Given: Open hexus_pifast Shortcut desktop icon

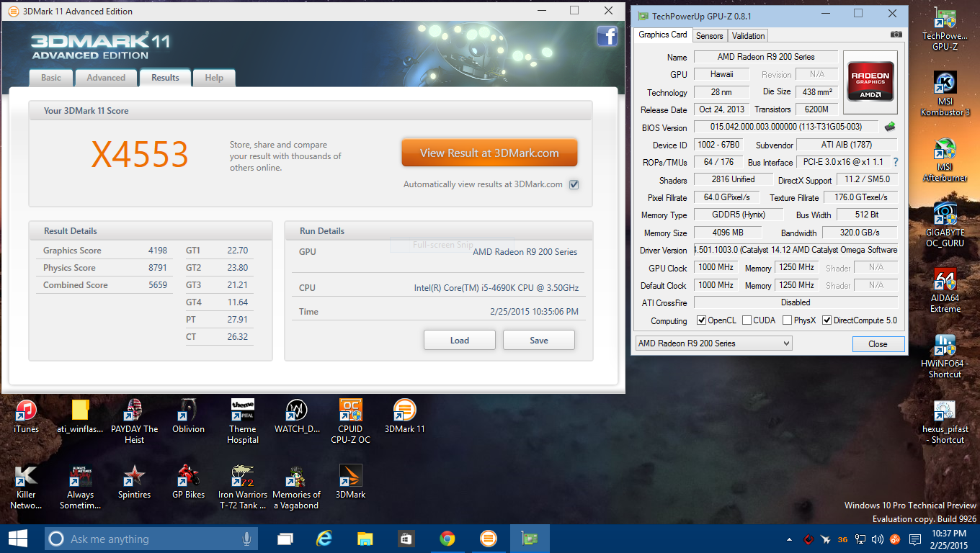Looking at the screenshot, I should (945, 421).
